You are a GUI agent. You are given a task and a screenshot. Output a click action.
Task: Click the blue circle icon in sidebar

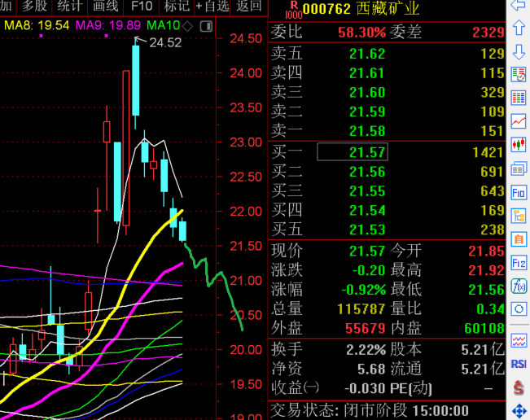(x=519, y=308)
